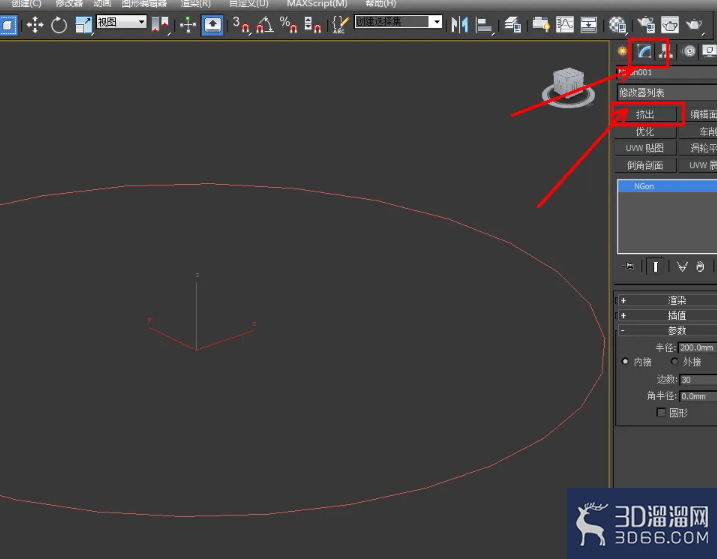
Task: Expand the 渲染 rollout
Action: pos(667,301)
